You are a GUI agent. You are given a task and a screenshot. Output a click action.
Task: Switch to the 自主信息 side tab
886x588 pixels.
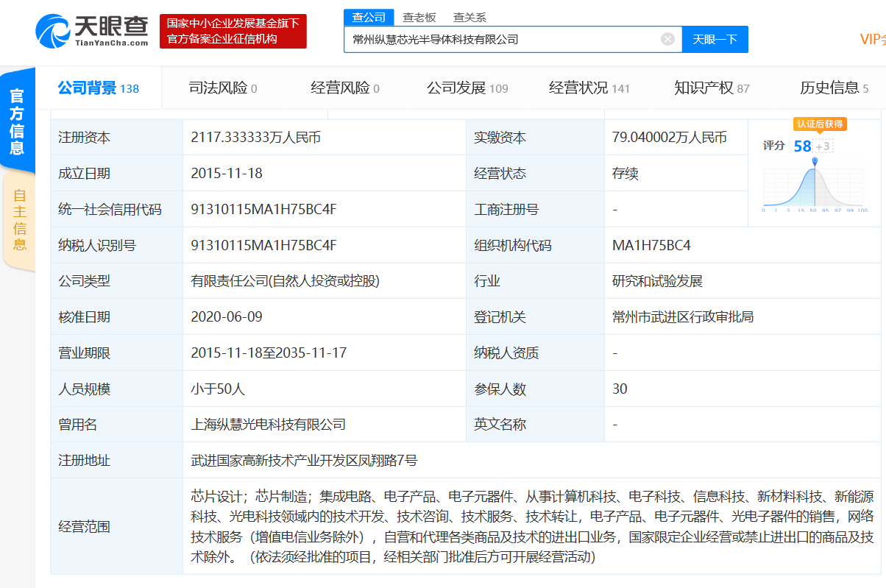coord(19,219)
